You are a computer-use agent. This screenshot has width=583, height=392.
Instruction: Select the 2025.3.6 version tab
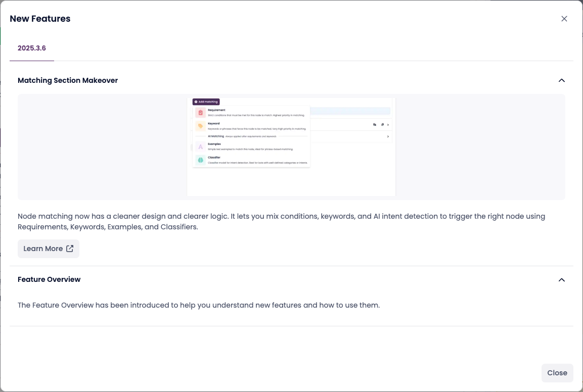pos(32,48)
